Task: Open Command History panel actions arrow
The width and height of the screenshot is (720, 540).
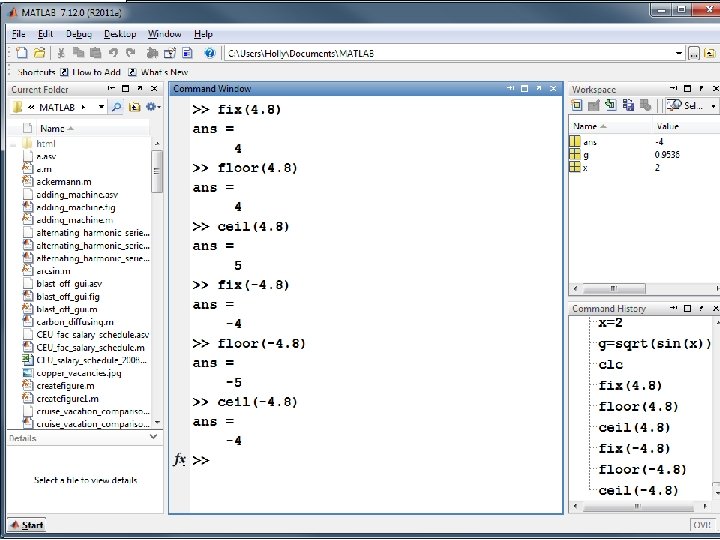Action: pos(673,308)
